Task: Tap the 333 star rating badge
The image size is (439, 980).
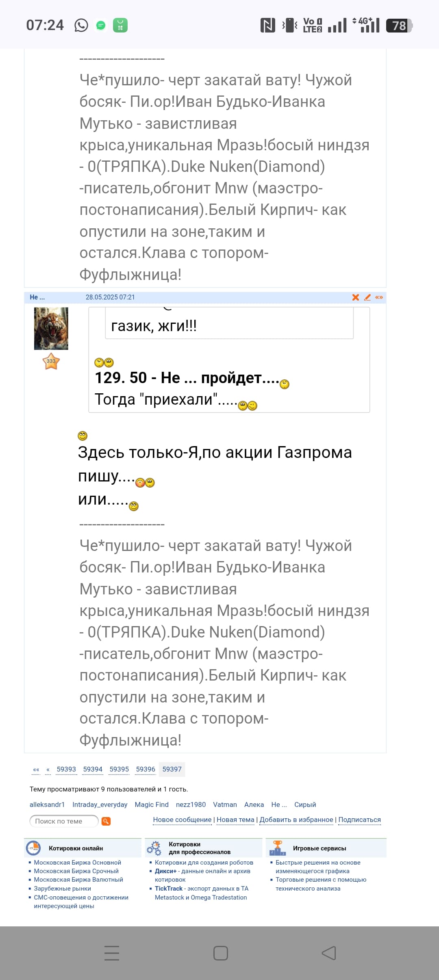Action: tap(51, 361)
